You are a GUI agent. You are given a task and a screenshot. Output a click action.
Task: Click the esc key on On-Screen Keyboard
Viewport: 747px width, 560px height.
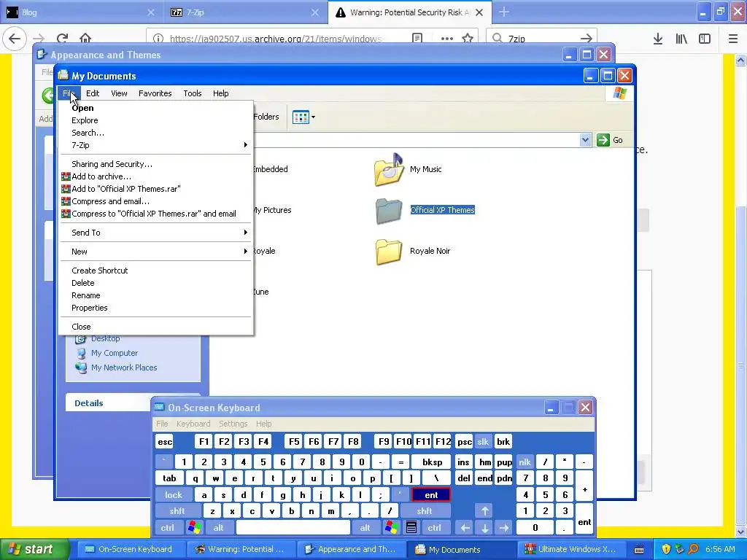(165, 442)
